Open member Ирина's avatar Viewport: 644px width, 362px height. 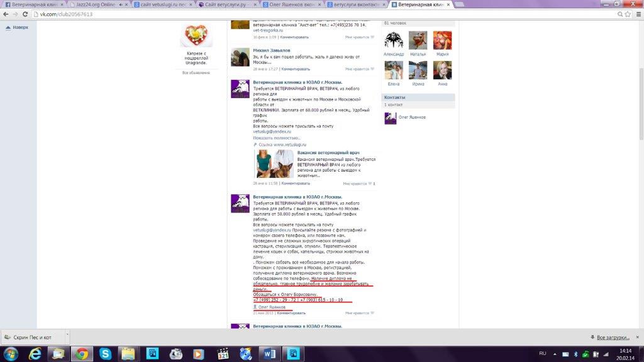[x=418, y=70]
